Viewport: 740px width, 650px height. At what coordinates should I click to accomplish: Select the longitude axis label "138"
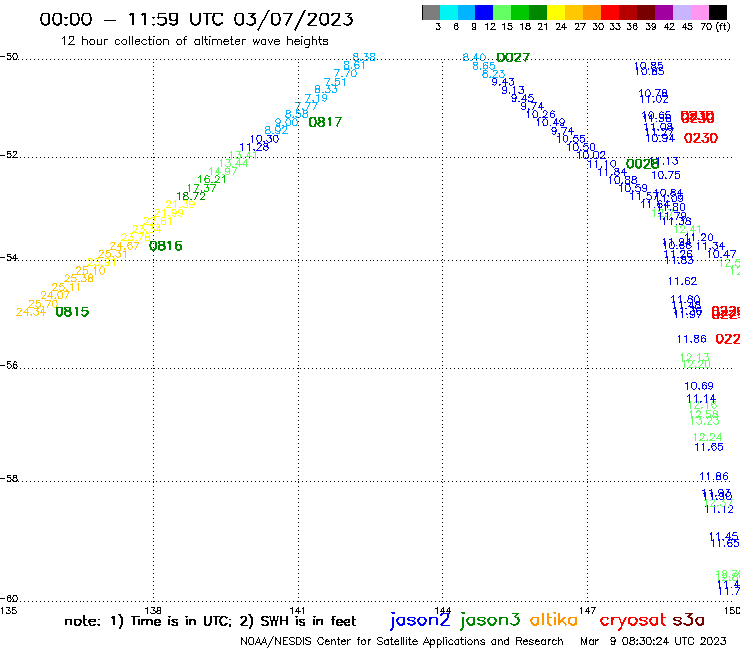pos(153,610)
